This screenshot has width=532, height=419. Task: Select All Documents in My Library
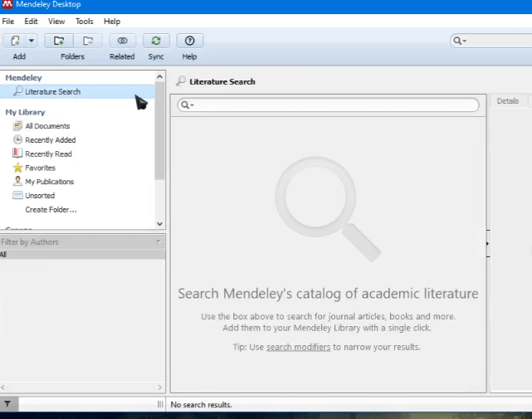[x=46, y=126]
